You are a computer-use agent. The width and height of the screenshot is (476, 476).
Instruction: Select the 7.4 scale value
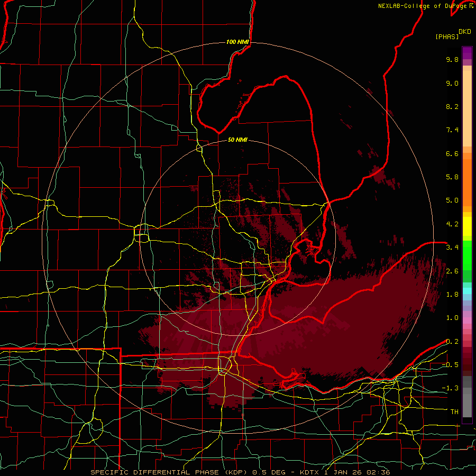click(452, 130)
